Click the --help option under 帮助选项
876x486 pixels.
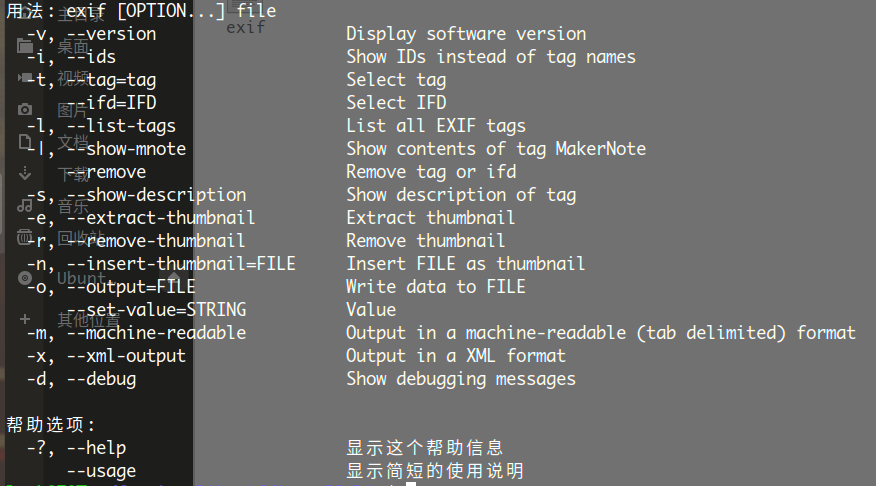97,448
